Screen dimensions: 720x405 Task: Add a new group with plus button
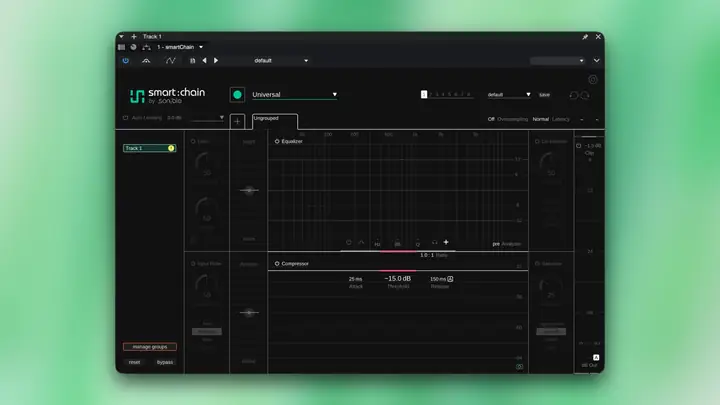tap(237, 122)
